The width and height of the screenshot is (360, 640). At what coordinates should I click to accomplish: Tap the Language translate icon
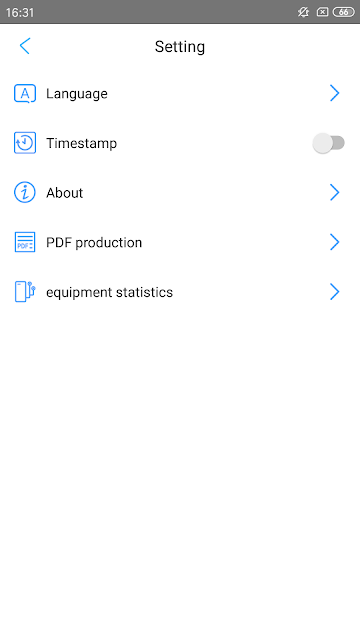coord(25,93)
